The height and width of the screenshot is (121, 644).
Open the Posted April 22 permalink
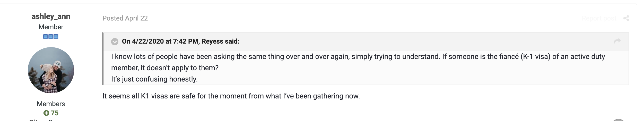125,18
